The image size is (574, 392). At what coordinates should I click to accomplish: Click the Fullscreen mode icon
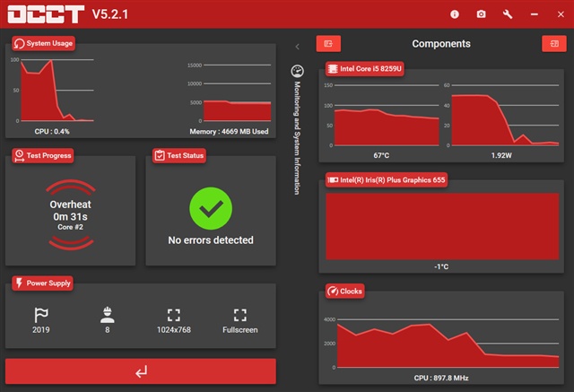(239, 315)
